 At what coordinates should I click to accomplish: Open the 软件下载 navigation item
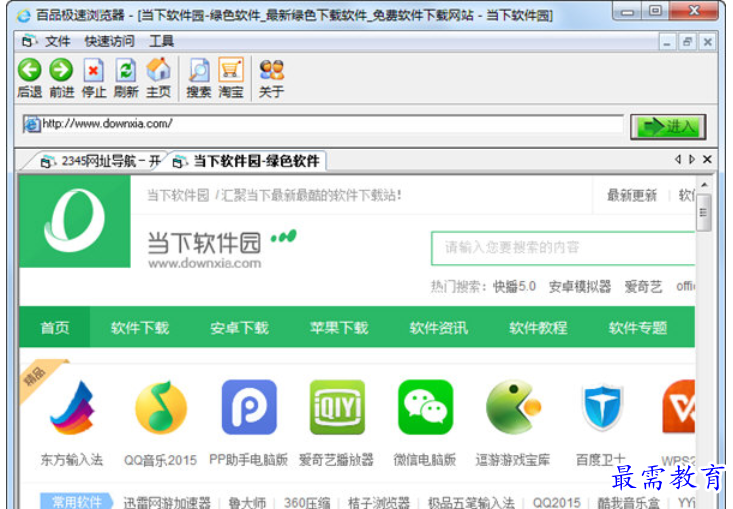point(140,328)
